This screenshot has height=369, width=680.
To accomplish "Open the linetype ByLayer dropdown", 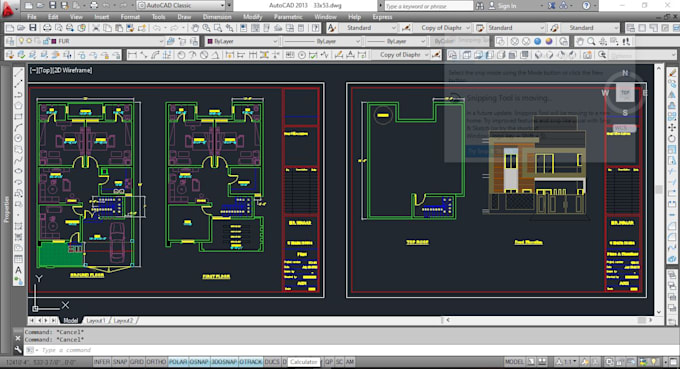I will (322, 41).
